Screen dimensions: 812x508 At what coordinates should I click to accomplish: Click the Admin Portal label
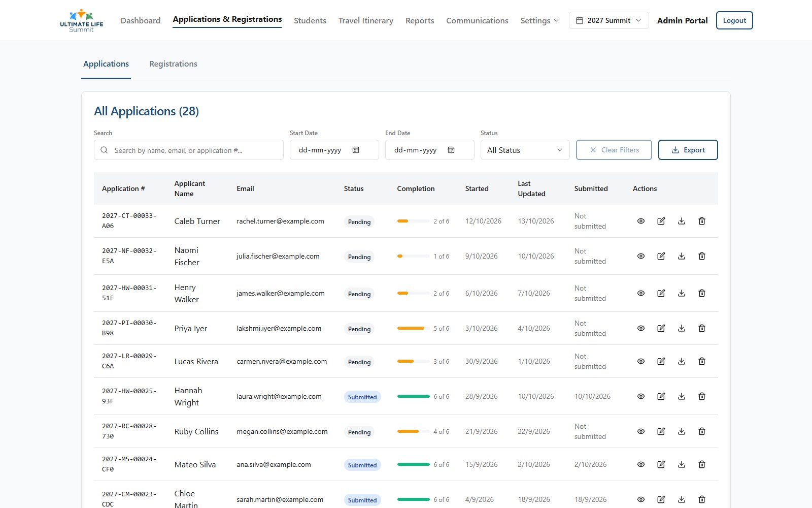[x=682, y=20]
